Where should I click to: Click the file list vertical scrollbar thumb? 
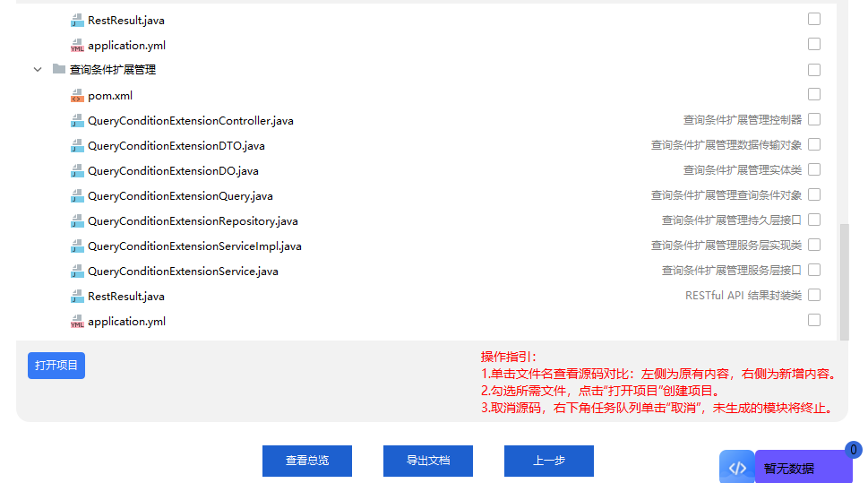(x=844, y=282)
